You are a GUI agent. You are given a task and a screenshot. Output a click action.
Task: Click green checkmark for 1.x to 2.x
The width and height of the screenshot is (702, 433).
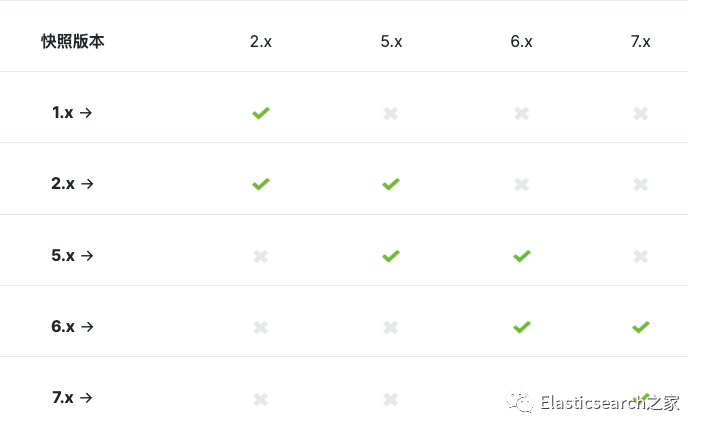(261, 113)
